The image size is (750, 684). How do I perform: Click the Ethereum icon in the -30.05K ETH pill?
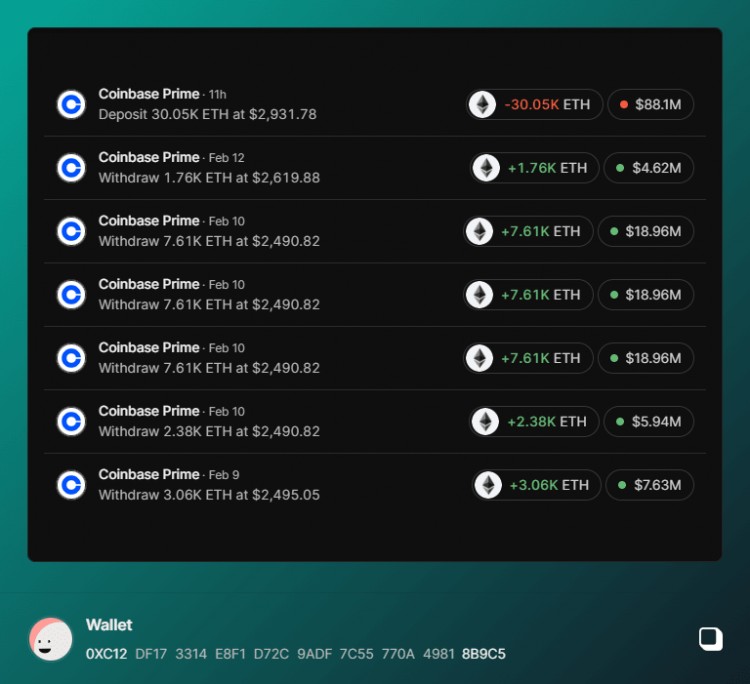483,104
